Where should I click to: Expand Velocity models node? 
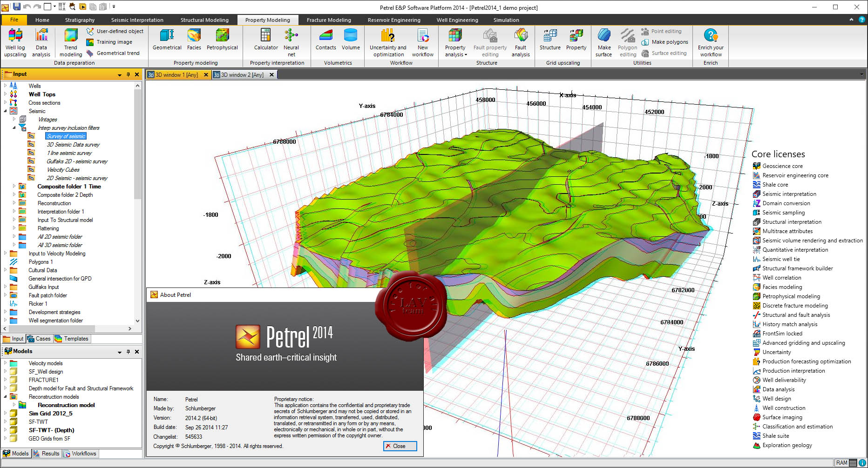(x=5, y=363)
